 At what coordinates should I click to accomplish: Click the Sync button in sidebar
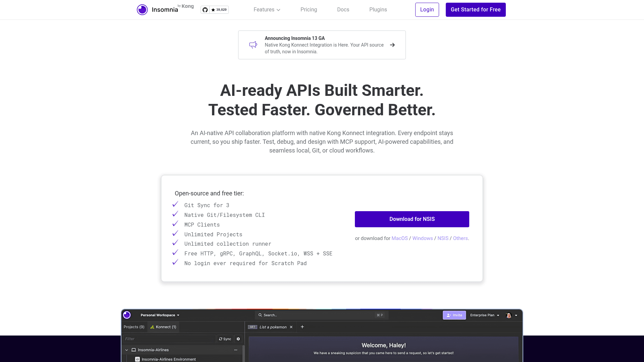(x=225, y=339)
